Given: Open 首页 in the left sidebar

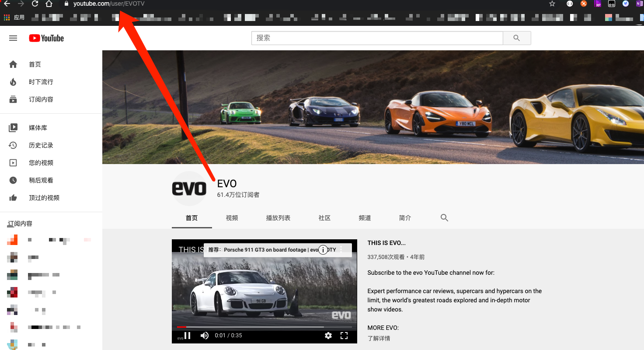Looking at the screenshot, I should click(x=51, y=64).
